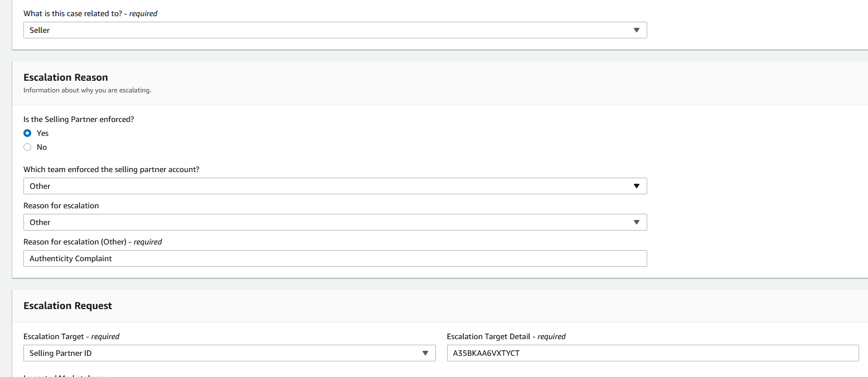This screenshot has width=868, height=377.
Task: Focus the Authenticity Complaint text field
Action: tap(334, 258)
